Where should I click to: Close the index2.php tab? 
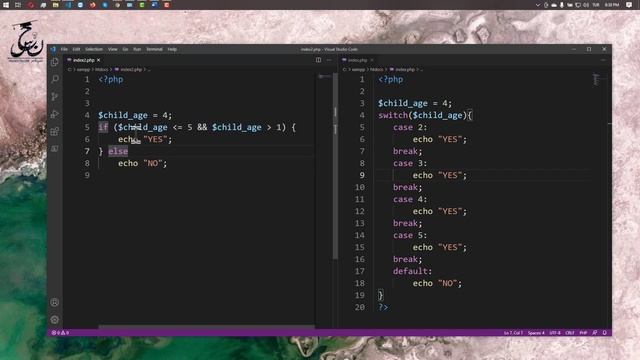click(x=98, y=60)
